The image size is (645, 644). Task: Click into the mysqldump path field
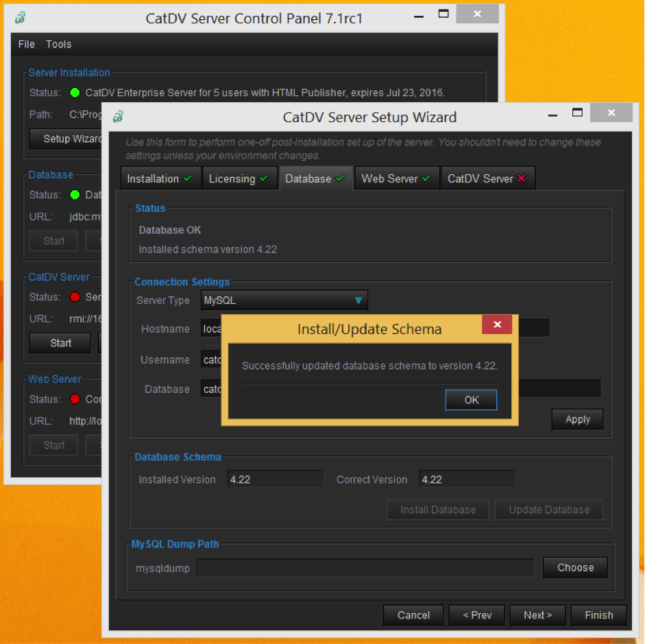pyautogui.click(x=365, y=568)
